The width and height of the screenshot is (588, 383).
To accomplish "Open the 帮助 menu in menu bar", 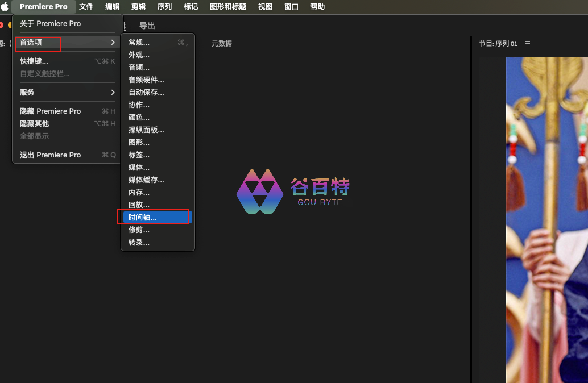I will [317, 7].
